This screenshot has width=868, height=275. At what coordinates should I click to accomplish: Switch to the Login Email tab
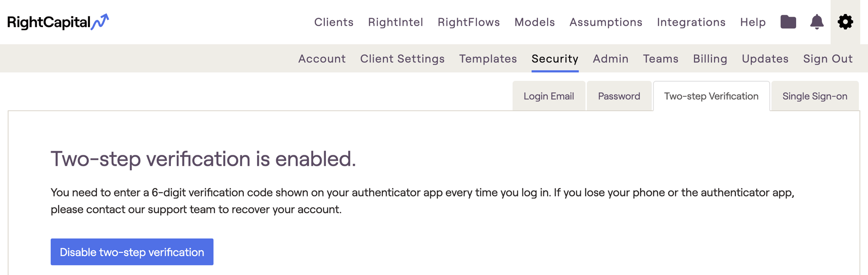point(549,96)
